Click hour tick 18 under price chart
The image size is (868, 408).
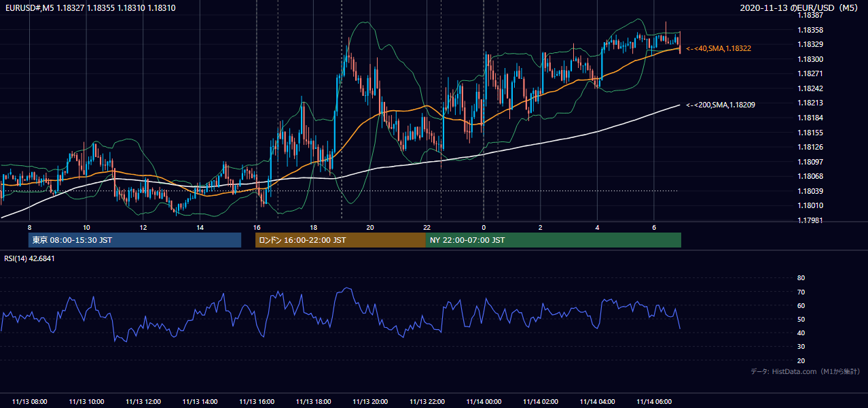coord(313,227)
